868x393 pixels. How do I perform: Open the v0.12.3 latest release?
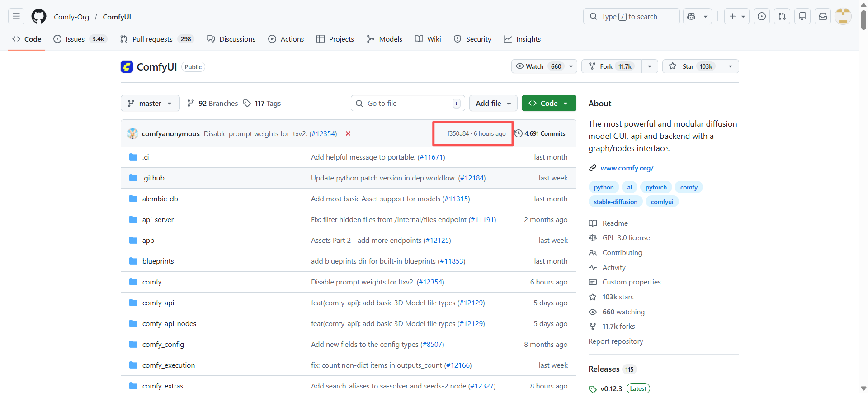point(619,388)
